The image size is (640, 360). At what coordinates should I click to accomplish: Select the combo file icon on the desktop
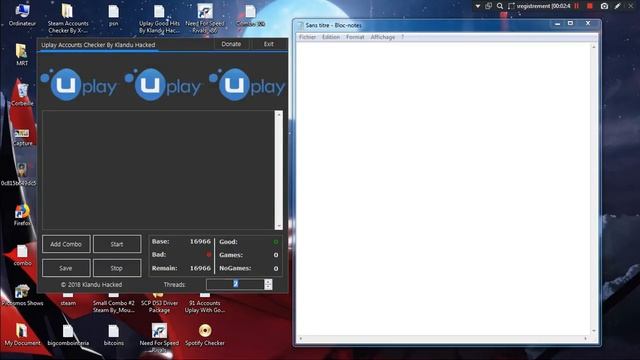pos(22,256)
